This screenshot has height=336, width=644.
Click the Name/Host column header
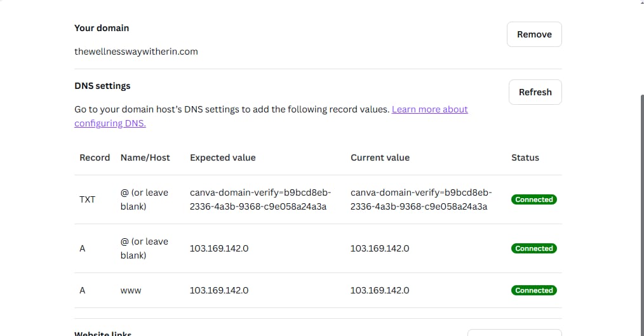tap(145, 158)
